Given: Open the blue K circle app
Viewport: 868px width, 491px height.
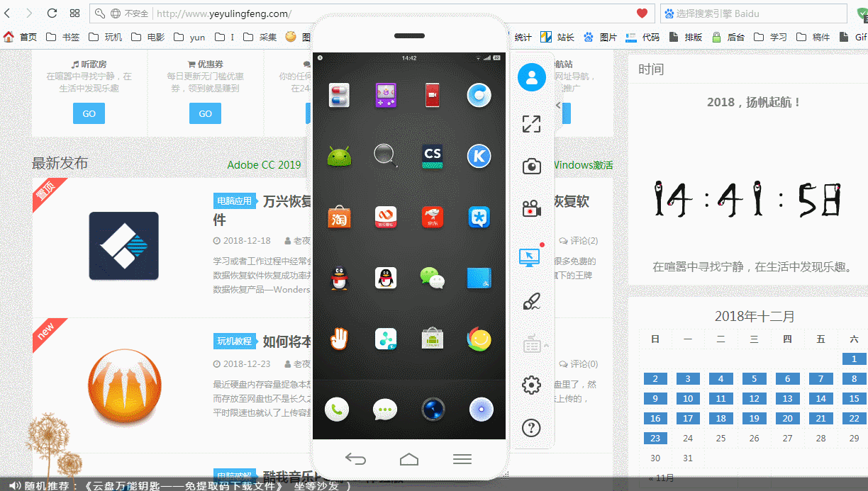Looking at the screenshot, I should (479, 156).
